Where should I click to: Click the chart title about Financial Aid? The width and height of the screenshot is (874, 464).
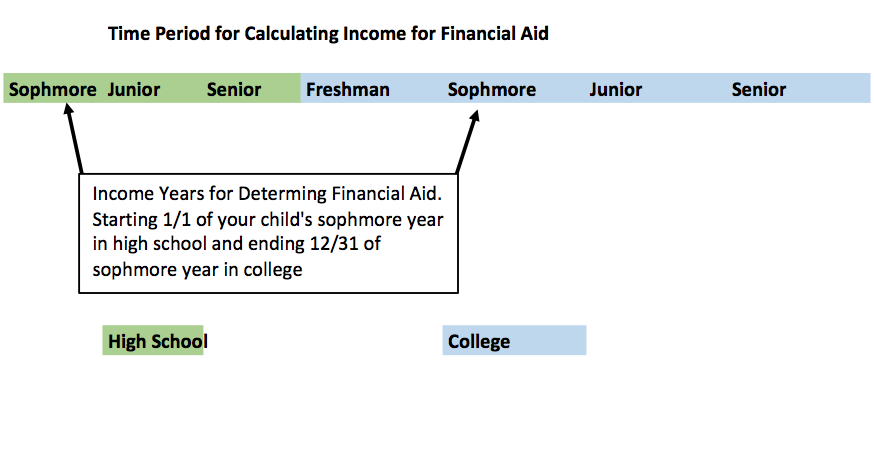328,33
